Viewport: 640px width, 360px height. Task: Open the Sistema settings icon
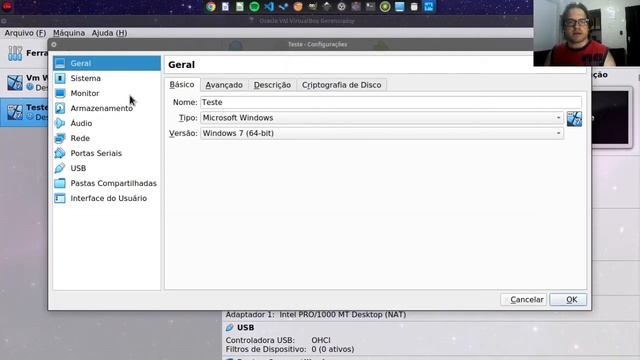(x=60, y=78)
